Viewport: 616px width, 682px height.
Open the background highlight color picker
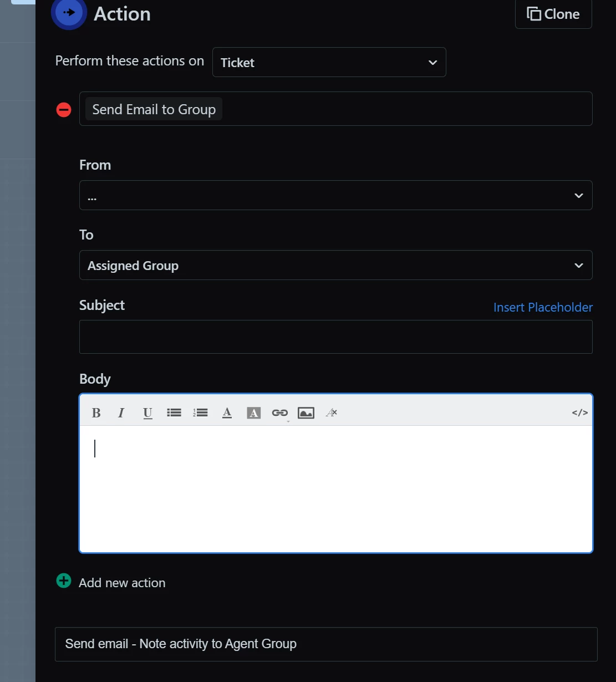(x=253, y=413)
